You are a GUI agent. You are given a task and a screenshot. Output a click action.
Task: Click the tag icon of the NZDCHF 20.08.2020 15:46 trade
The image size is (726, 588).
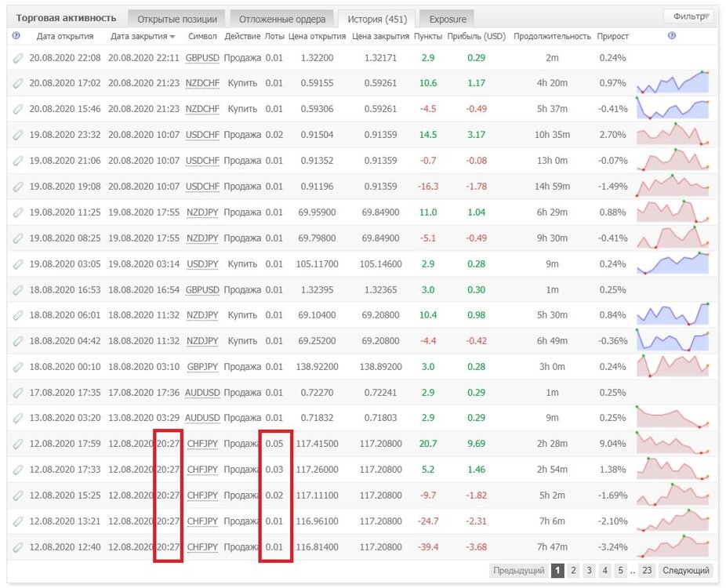click(x=17, y=109)
